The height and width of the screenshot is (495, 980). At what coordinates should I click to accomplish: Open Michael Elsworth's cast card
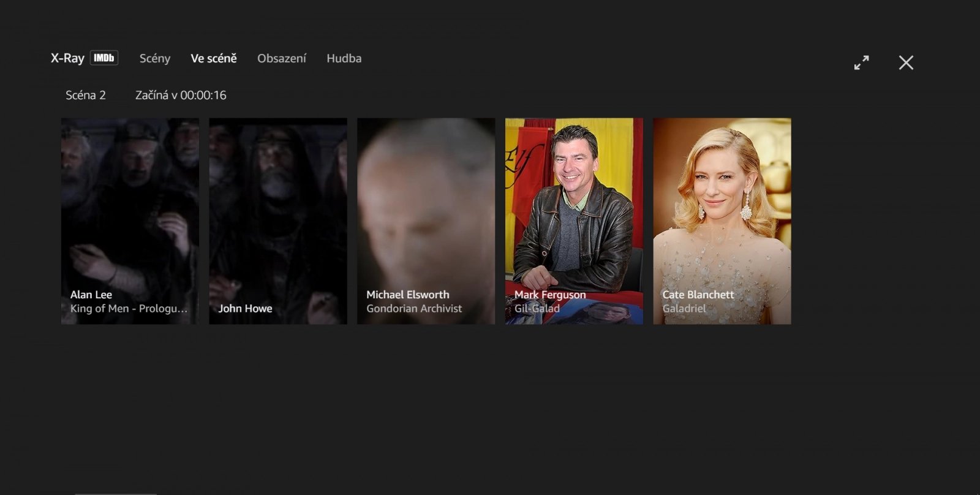(x=426, y=221)
